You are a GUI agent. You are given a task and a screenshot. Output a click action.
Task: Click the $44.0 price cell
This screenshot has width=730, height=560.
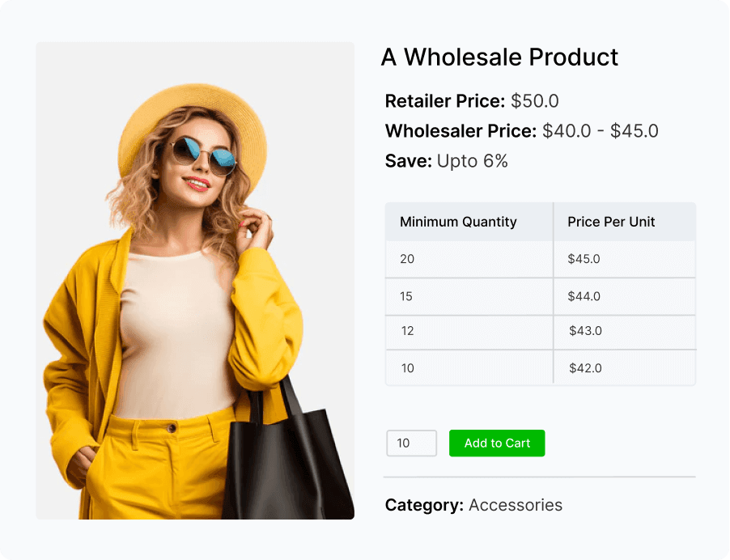point(625,296)
